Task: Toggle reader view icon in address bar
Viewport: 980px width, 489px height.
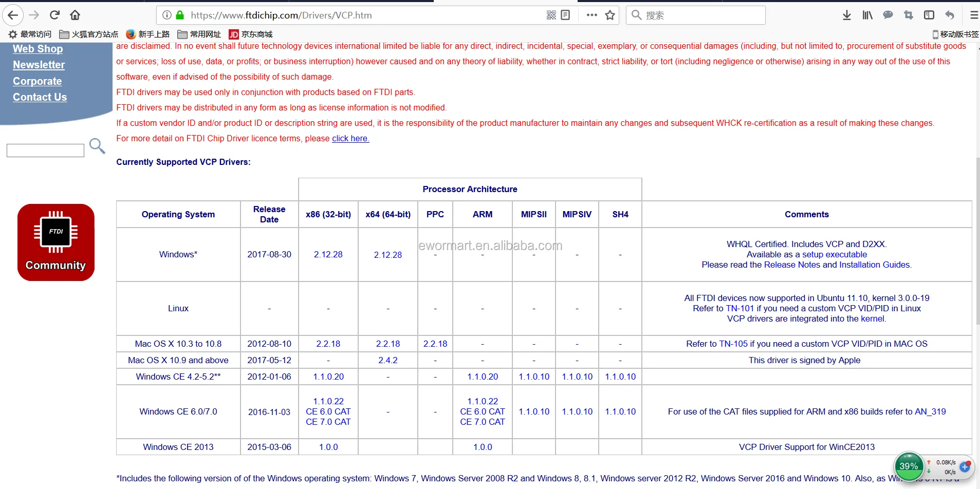Action: pyautogui.click(x=565, y=15)
